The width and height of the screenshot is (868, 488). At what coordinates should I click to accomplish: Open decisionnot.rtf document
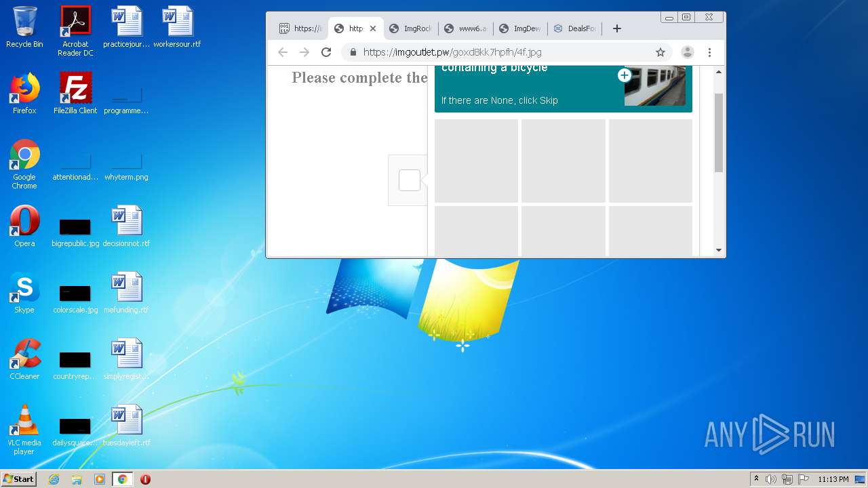(x=126, y=226)
